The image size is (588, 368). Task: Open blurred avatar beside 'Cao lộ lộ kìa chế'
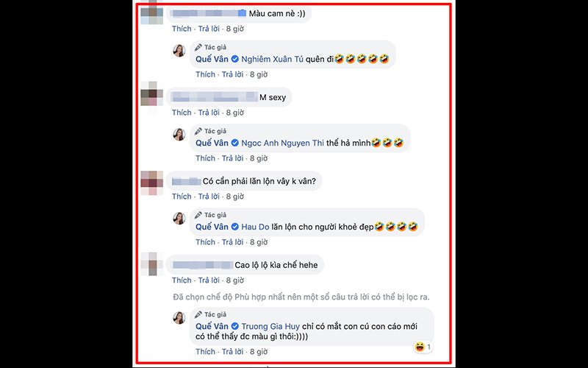pyautogui.click(x=151, y=264)
